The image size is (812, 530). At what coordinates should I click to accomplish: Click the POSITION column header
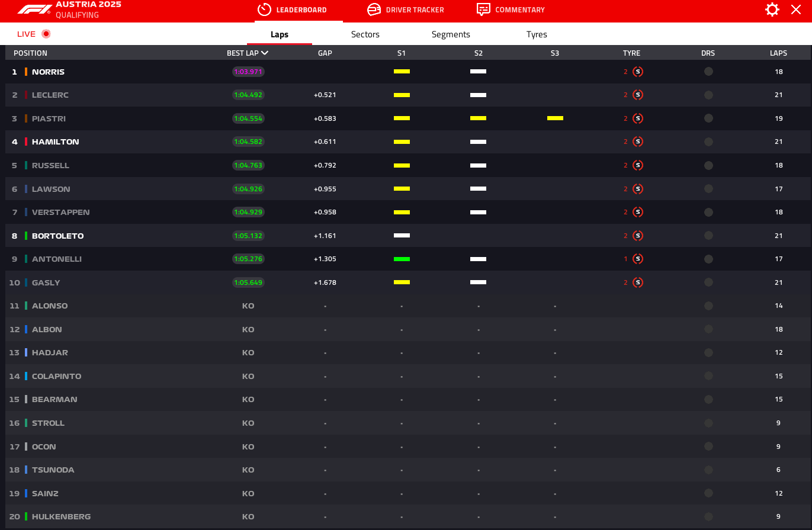tap(30, 53)
